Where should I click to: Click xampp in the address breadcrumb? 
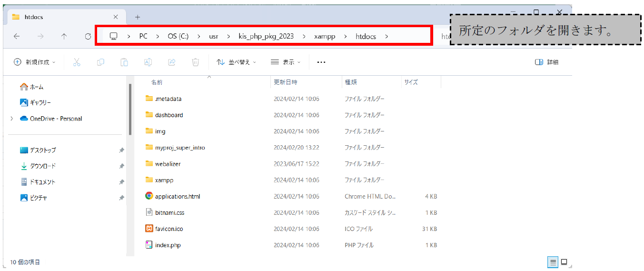[324, 36]
